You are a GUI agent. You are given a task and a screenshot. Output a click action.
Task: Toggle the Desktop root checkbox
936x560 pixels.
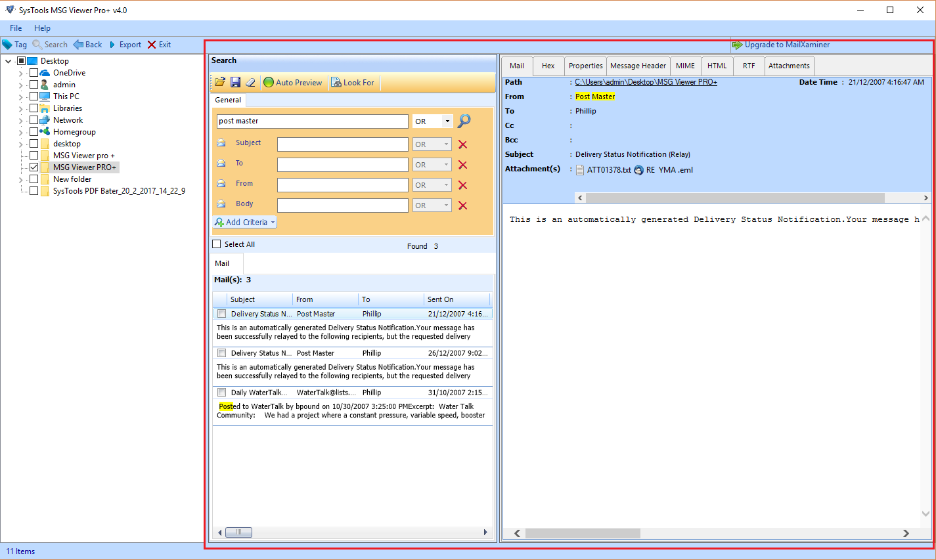21,61
